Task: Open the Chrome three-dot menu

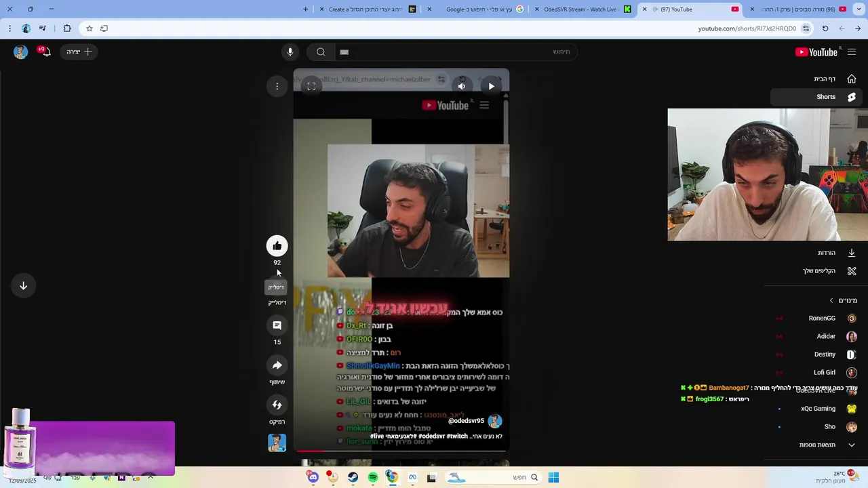Action: click(x=9, y=28)
